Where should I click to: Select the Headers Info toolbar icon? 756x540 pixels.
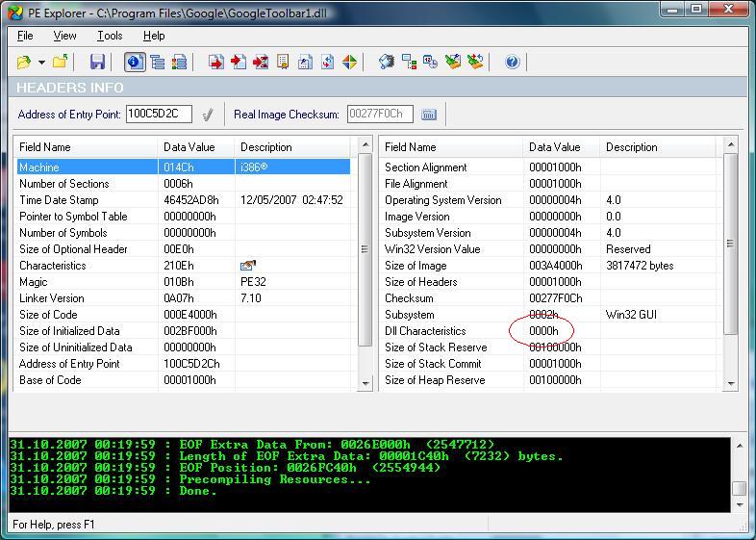[135, 63]
